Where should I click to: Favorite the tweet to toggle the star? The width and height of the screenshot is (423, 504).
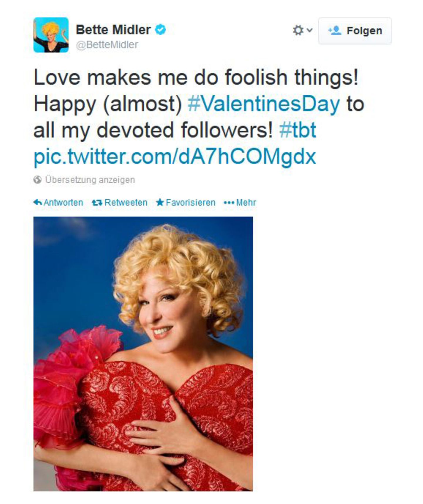[x=189, y=202]
